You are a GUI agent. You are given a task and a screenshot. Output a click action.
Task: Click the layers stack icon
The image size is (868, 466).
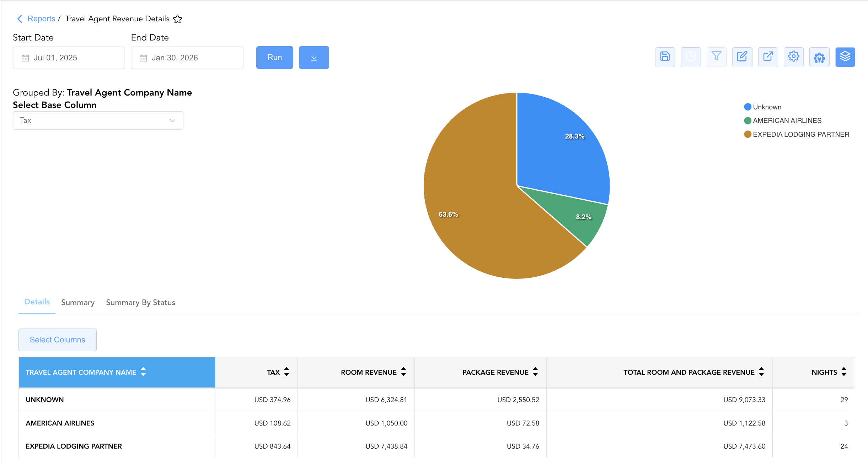click(x=845, y=57)
